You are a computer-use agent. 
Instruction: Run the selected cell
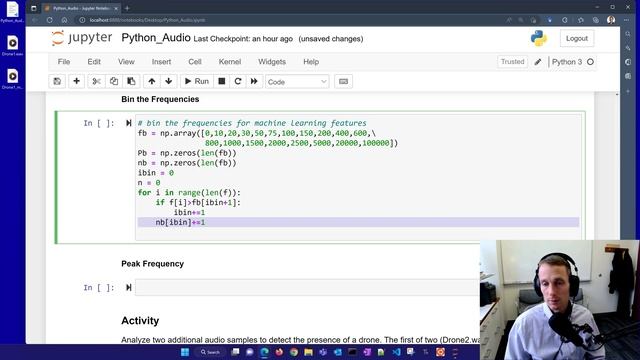[x=197, y=81]
